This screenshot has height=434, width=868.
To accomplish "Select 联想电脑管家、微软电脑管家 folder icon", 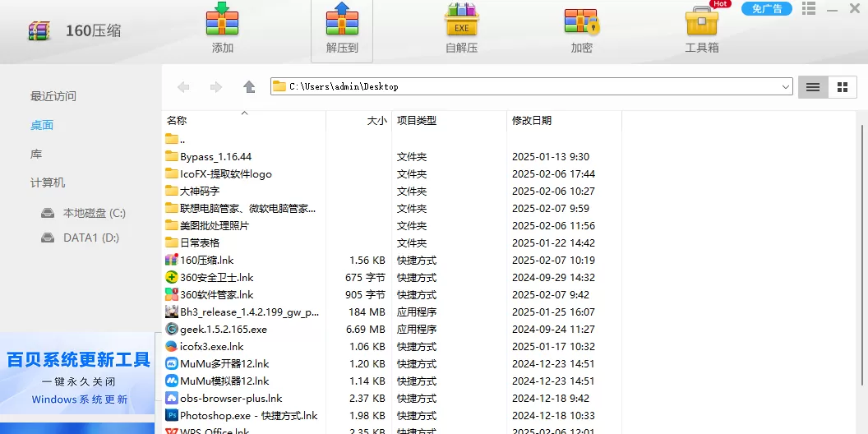I will (x=172, y=208).
